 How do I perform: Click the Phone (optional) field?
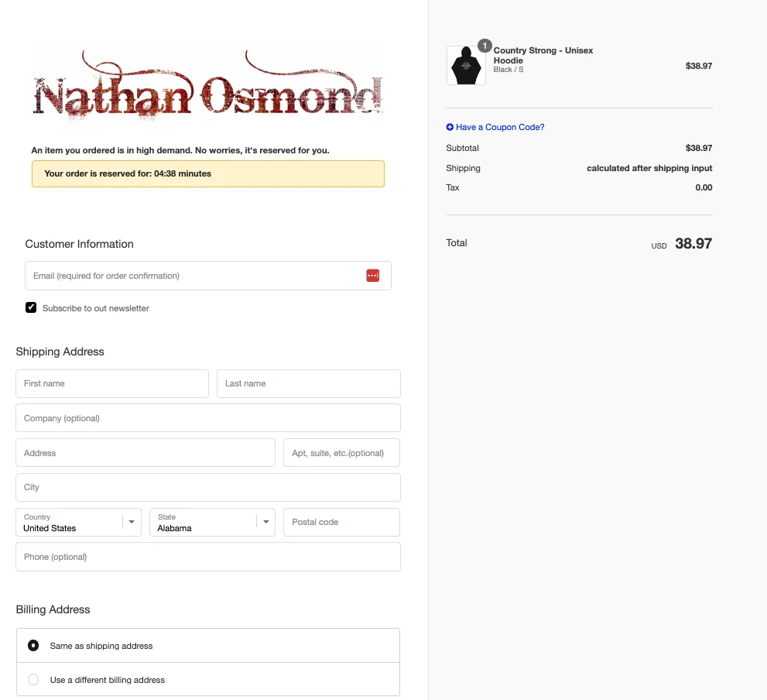coord(208,557)
